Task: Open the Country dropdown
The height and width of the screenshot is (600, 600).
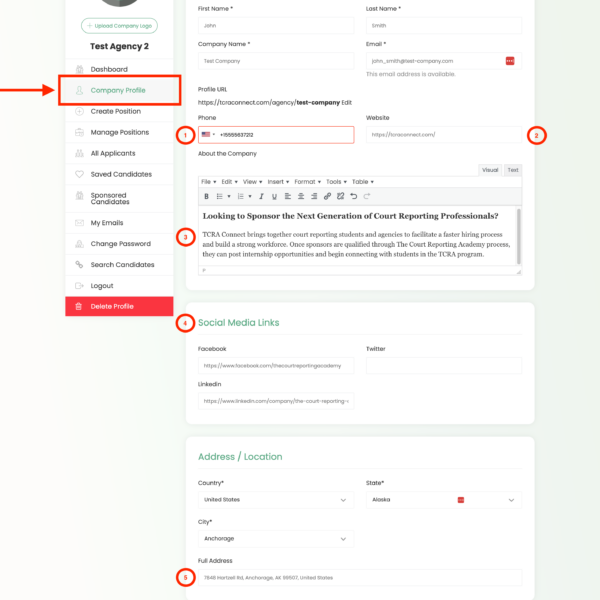Action: pyautogui.click(x=276, y=500)
